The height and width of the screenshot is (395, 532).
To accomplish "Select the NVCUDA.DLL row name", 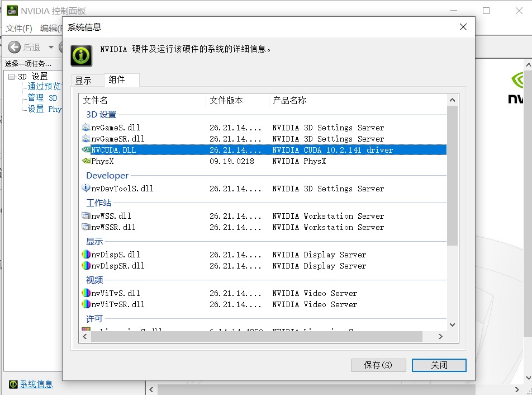I will pos(113,150).
